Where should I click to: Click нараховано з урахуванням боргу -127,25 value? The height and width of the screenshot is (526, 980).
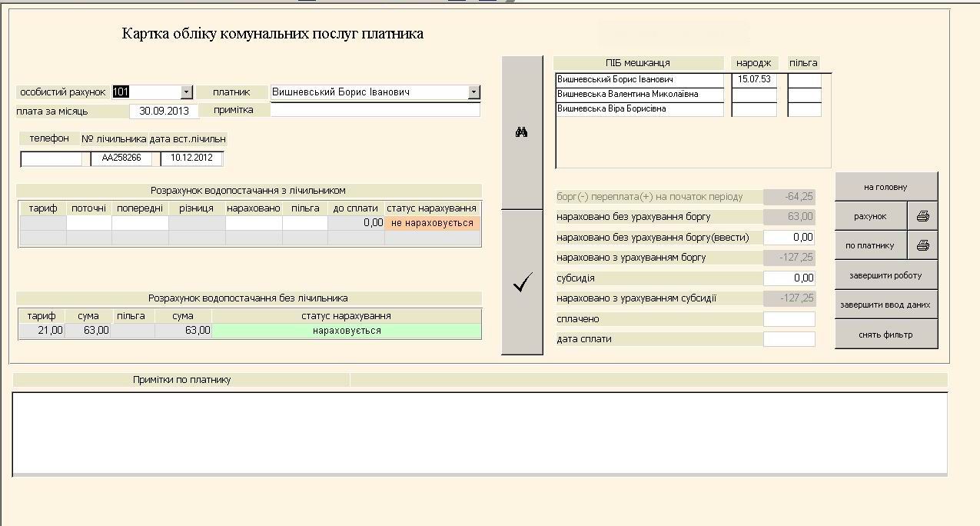(789, 258)
